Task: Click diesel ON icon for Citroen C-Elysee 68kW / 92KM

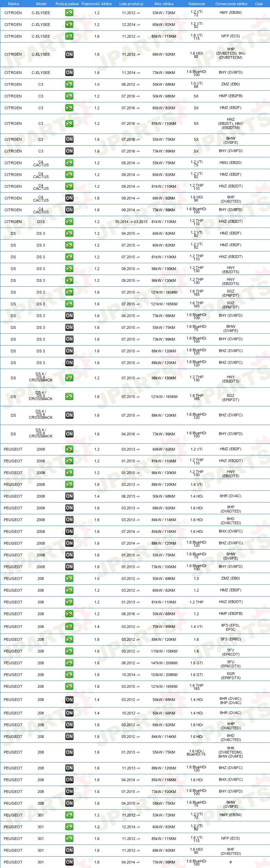Action: tap(69, 54)
